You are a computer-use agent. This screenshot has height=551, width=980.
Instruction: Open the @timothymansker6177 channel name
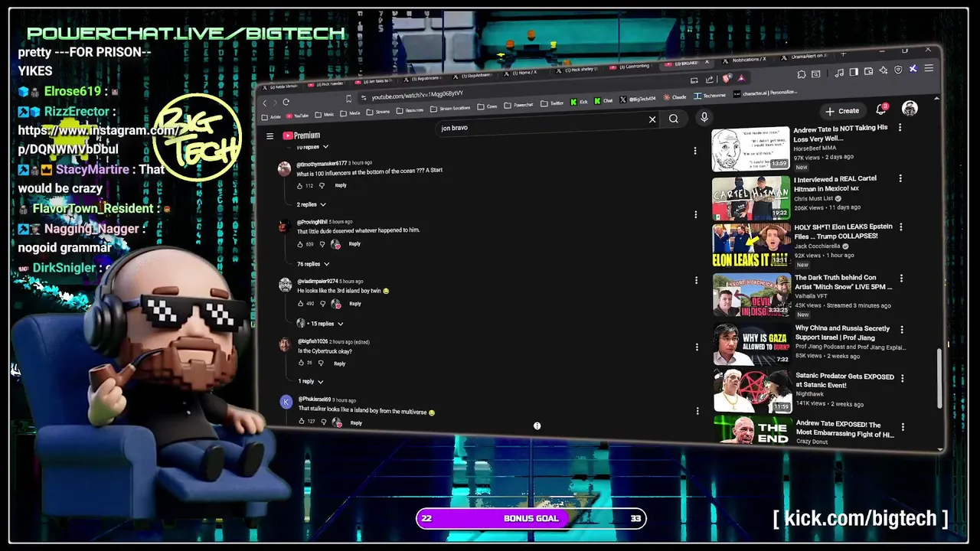point(322,164)
